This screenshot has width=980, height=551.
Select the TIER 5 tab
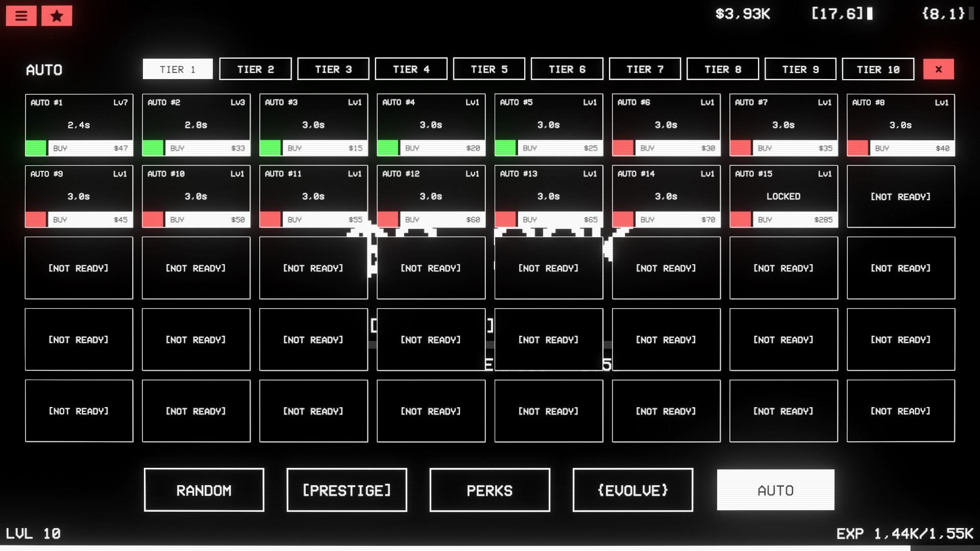coord(488,69)
